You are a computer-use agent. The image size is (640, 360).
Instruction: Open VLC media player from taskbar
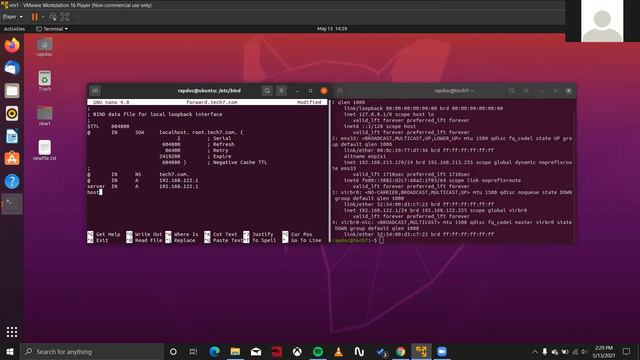click(x=338, y=351)
